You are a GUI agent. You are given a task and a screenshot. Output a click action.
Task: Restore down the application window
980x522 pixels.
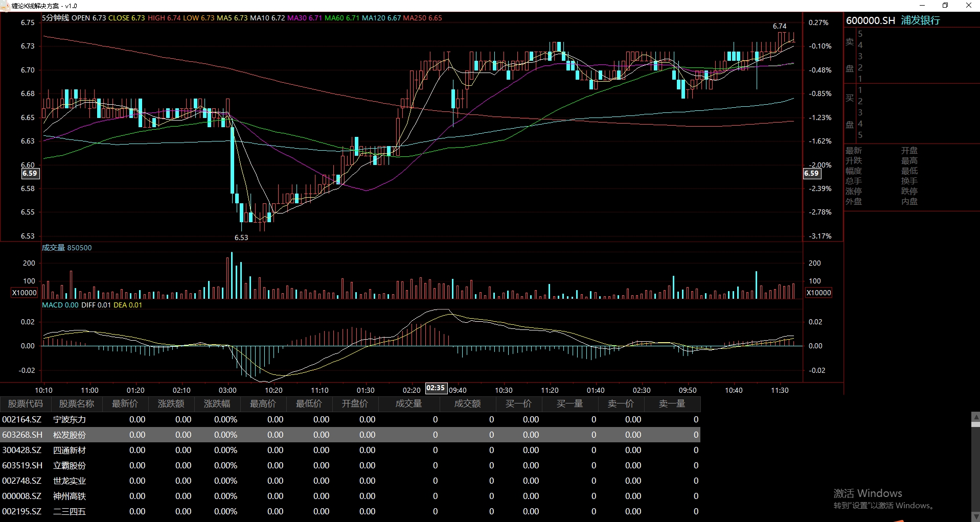(945, 6)
